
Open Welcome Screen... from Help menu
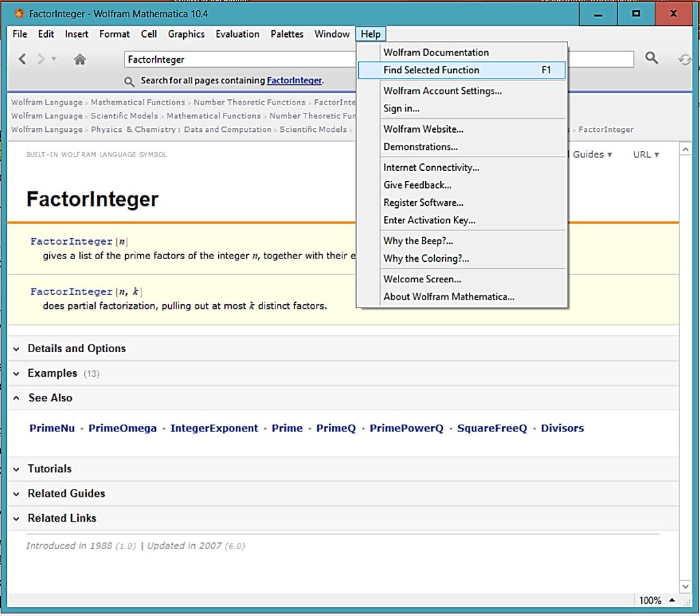coord(462,279)
